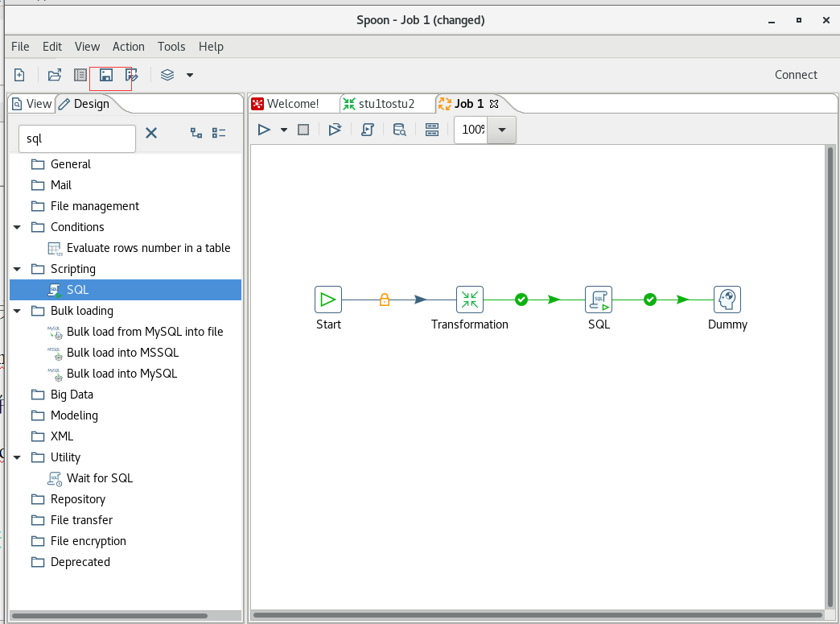The image size is (840, 624).
Task: Expand all tree categories icon
Action: [x=196, y=133]
